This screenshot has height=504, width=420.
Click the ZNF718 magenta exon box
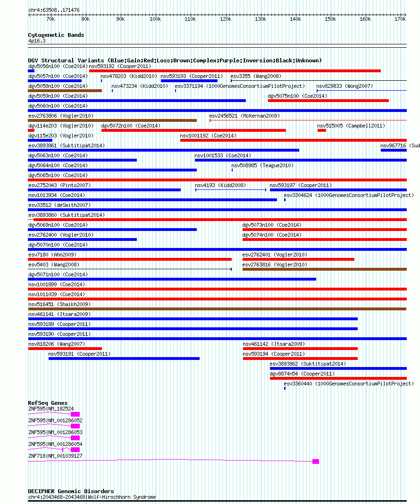pos(316,461)
